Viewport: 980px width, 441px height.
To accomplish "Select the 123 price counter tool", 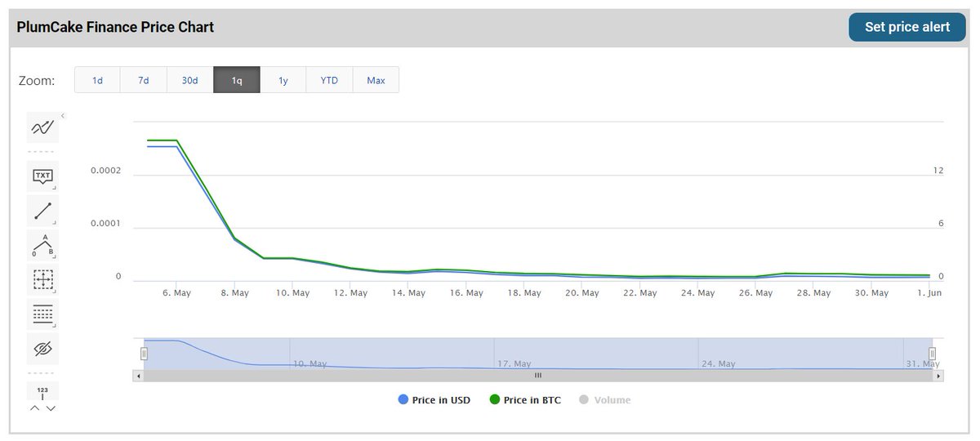I will [42, 392].
